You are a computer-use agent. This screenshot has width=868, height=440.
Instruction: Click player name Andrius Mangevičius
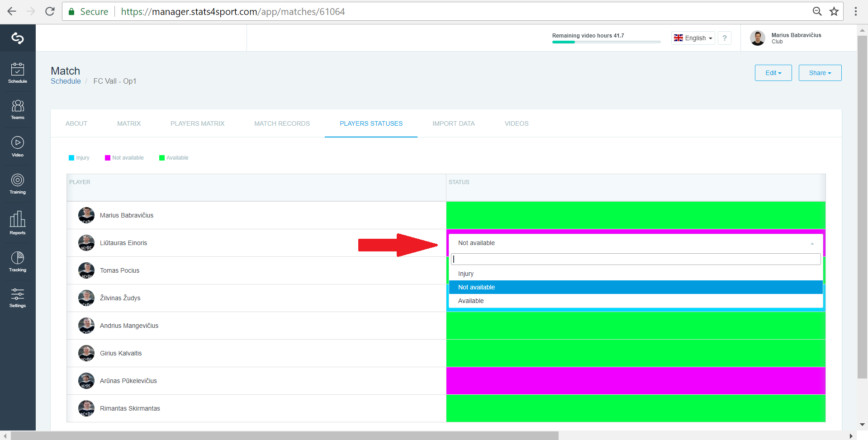pyautogui.click(x=129, y=326)
